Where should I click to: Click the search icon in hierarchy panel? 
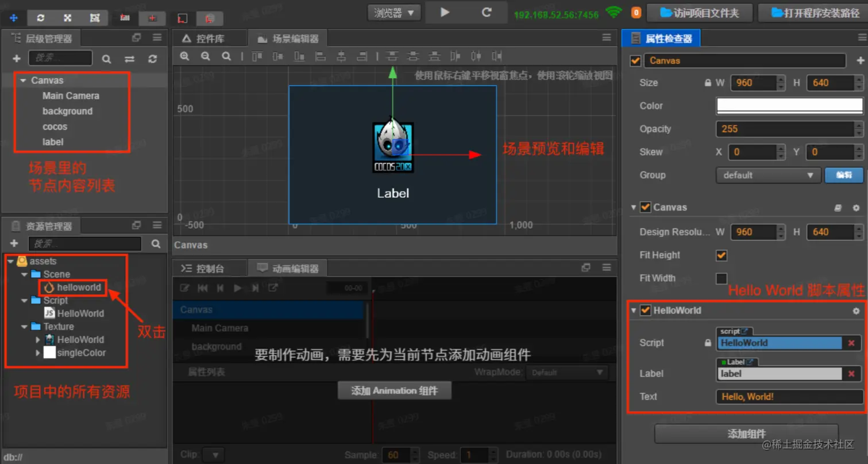click(x=107, y=59)
